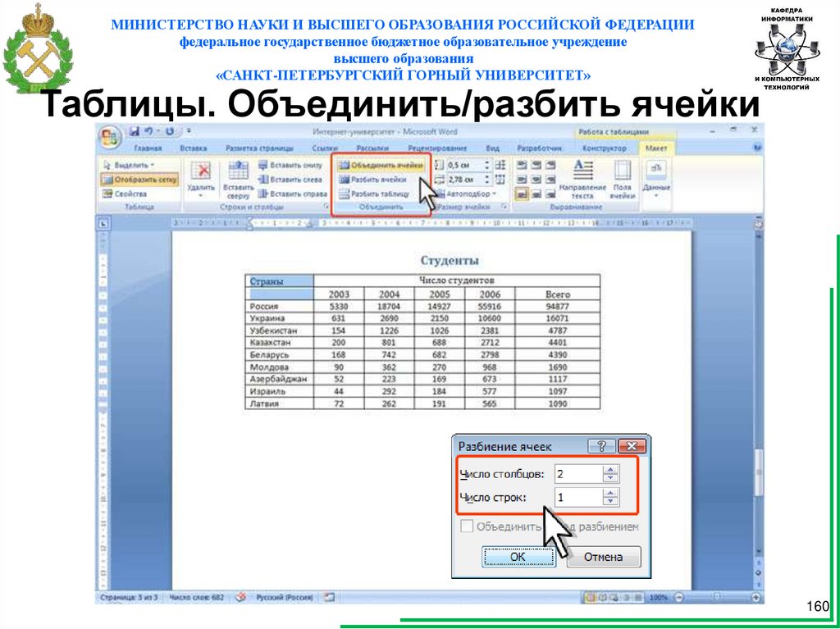840x629 pixels.
Task: Open the round Office button menu
Action: (109, 137)
